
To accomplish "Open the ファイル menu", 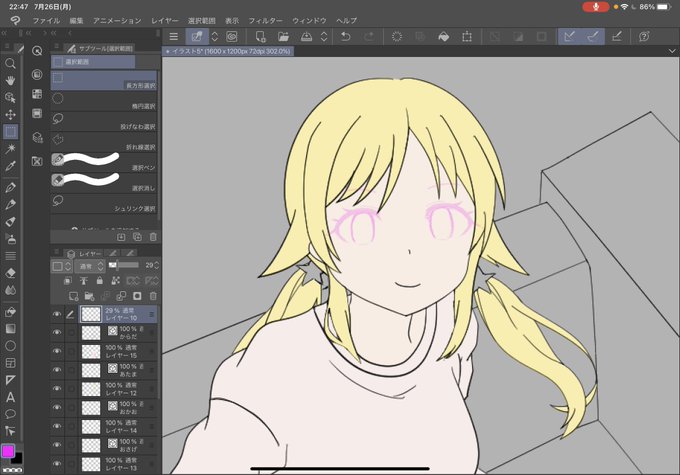I will click(x=46, y=20).
